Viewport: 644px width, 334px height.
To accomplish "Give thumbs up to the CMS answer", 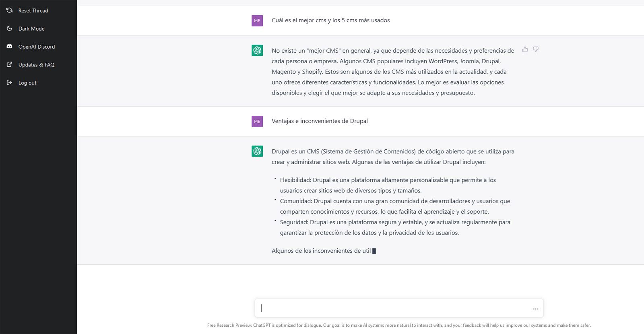I will coord(525,49).
